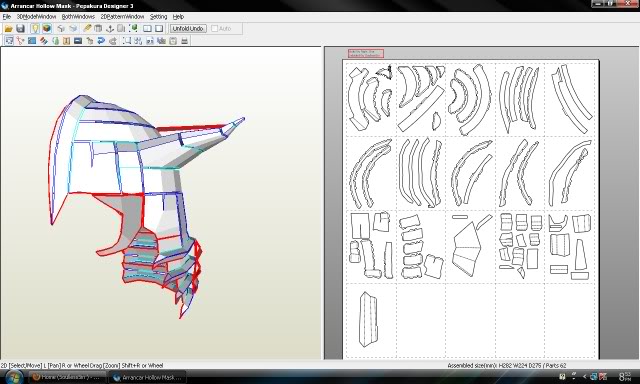Click the dashed selection rectangle icon
This screenshot has height=384, width=640.
pos(127,41)
